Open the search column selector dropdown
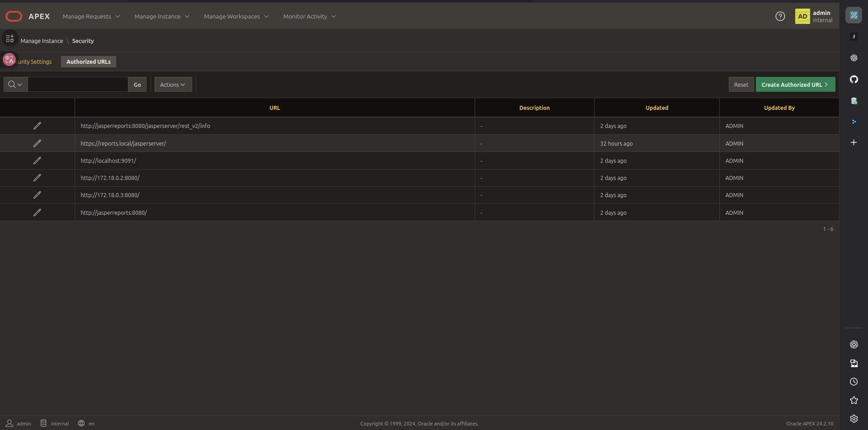Screen dimensions: 868x430 [15, 85]
